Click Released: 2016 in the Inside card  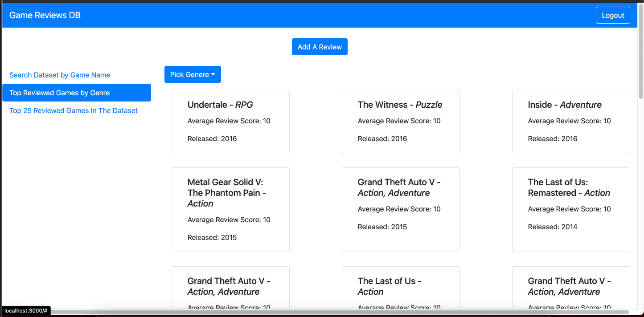pos(553,139)
